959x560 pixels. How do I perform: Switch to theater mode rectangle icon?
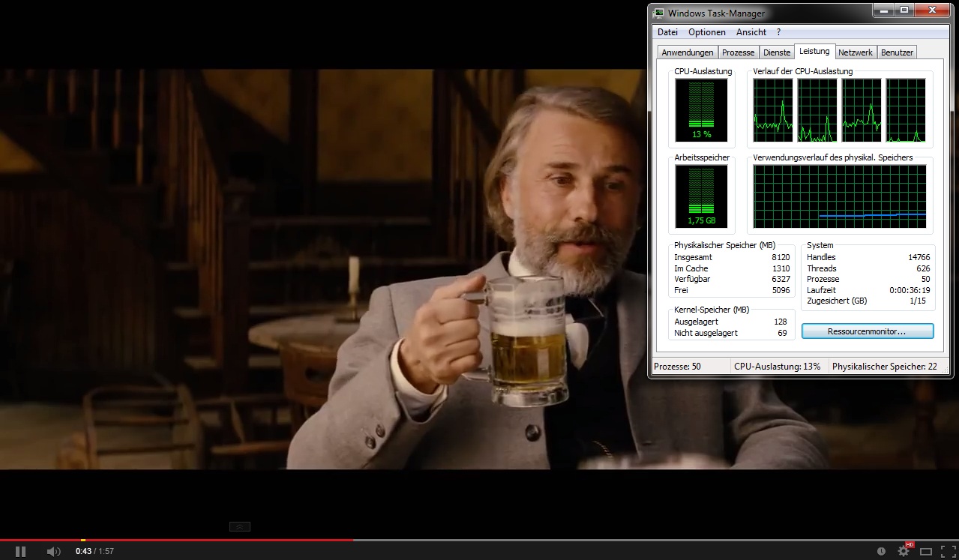926,552
